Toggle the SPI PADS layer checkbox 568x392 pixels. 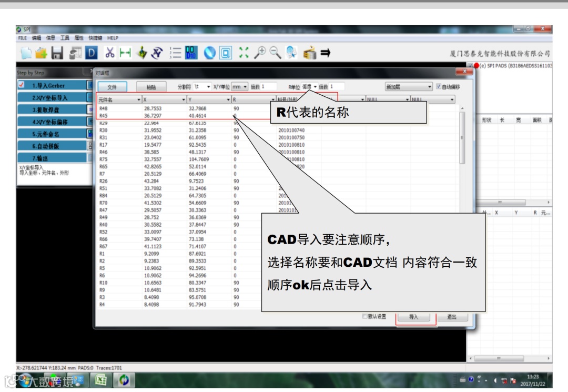click(470, 66)
